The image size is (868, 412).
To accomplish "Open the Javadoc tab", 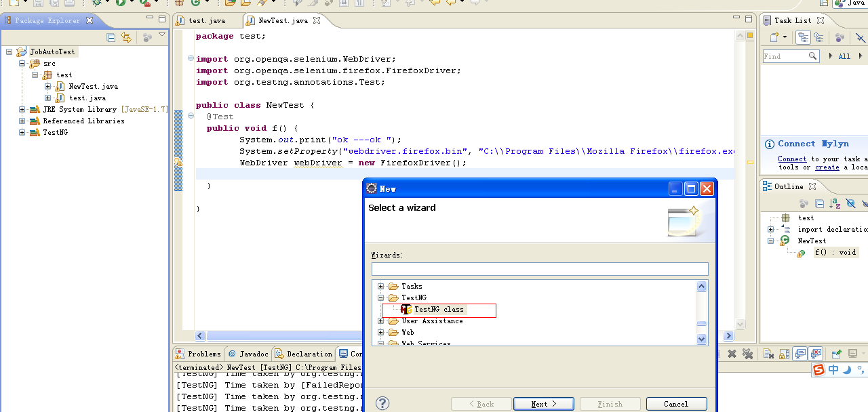I will click(x=248, y=354).
